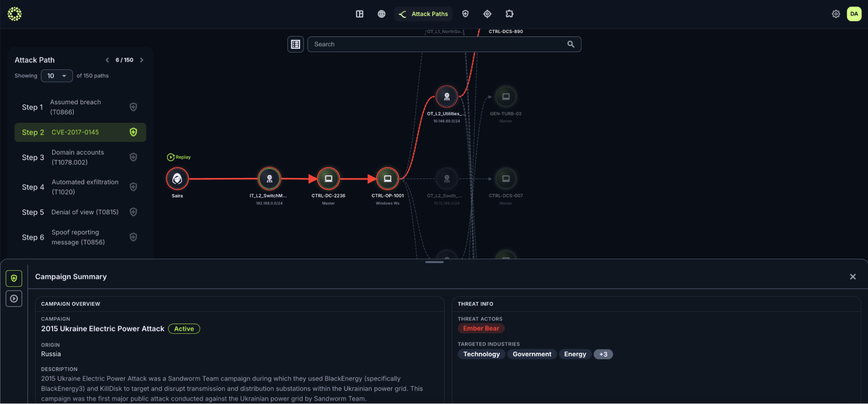Image resolution: width=868 pixels, height=404 pixels.
Task: Open the paths-per-page dropdown showing 10
Action: pos(56,76)
